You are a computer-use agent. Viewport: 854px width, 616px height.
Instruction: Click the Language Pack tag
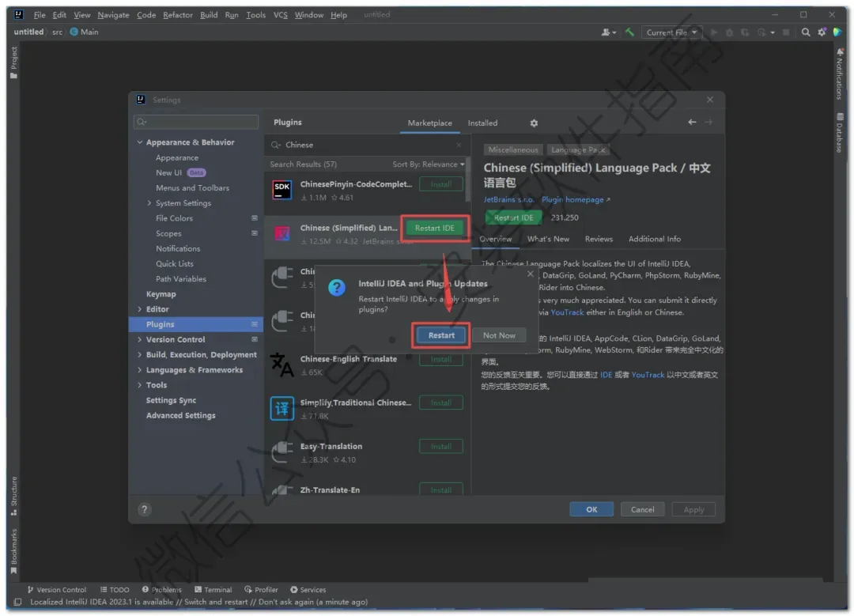(x=578, y=149)
